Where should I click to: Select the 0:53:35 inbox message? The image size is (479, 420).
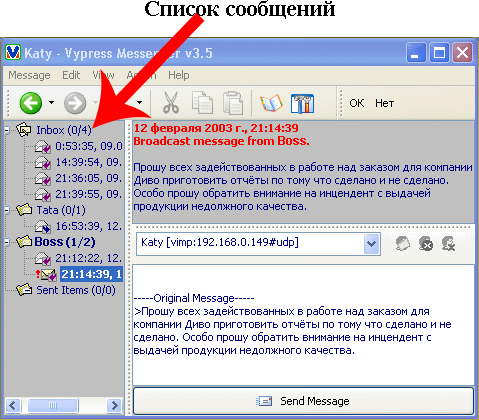point(89,146)
